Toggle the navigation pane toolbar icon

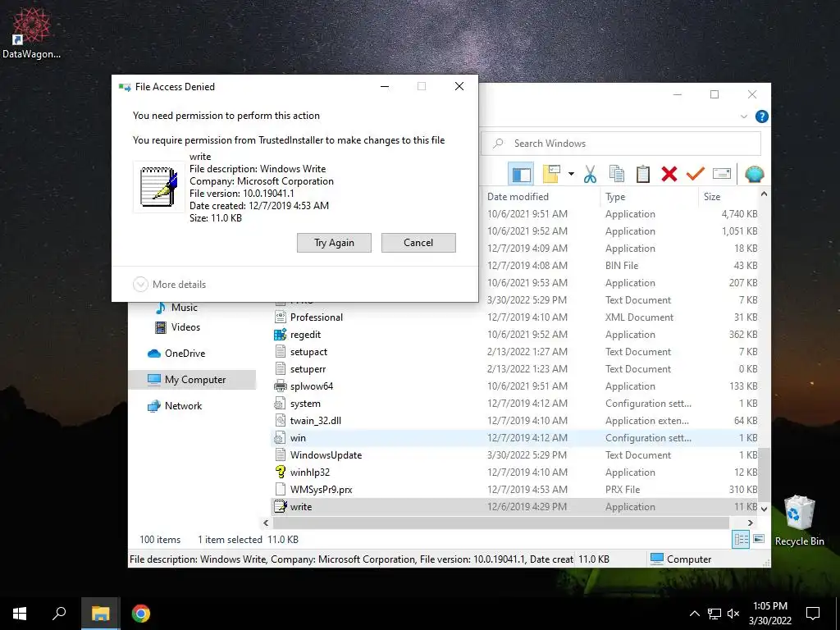[521, 174]
